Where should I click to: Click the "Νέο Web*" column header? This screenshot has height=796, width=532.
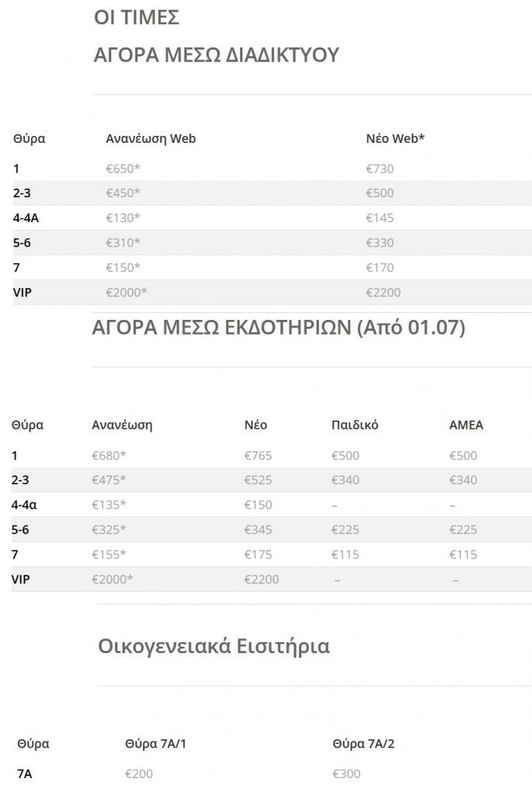point(395,139)
